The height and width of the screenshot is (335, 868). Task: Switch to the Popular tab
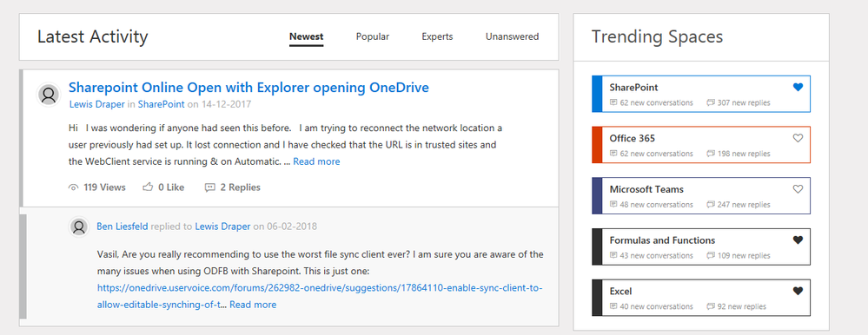pos(373,37)
